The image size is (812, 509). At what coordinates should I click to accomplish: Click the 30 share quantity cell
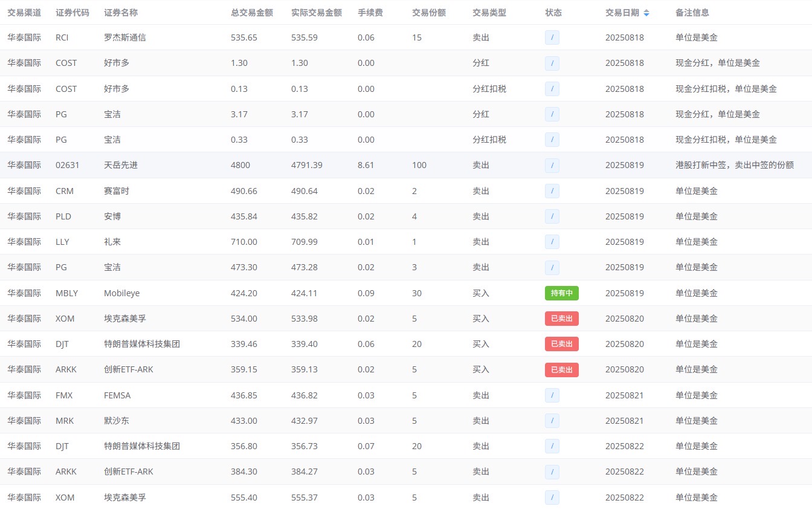click(x=417, y=293)
